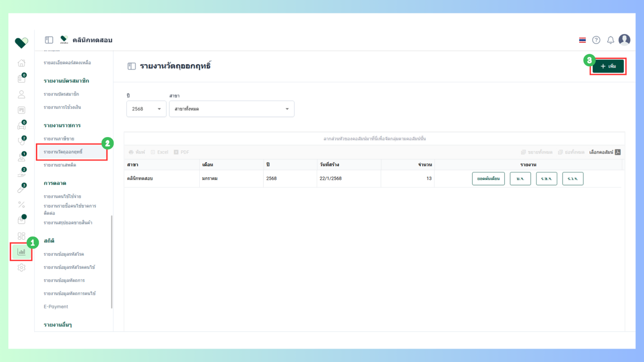This screenshot has height=362, width=644.
Task: Click the panel icon beside the page title
Action: pyautogui.click(x=132, y=66)
